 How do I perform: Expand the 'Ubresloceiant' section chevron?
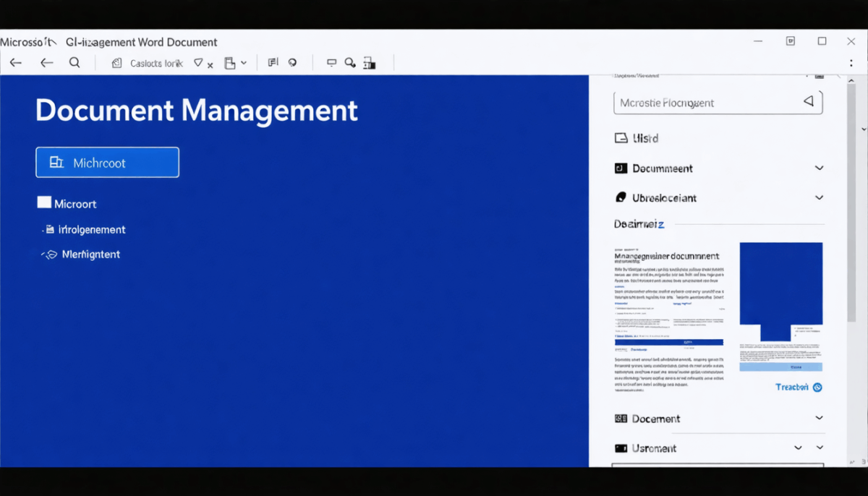point(819,197)
